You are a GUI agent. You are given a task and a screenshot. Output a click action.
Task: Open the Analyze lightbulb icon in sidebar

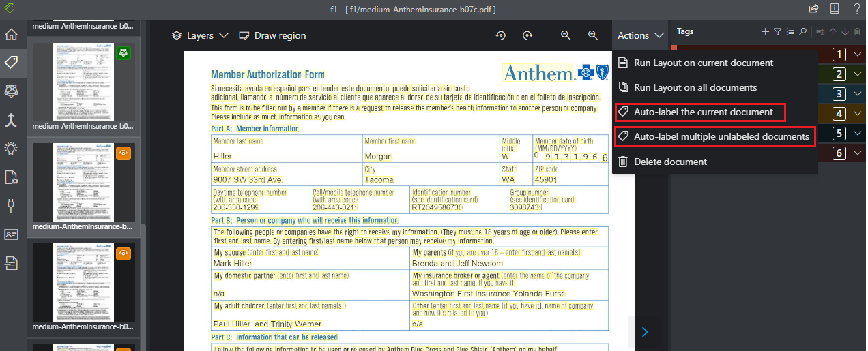11,149
